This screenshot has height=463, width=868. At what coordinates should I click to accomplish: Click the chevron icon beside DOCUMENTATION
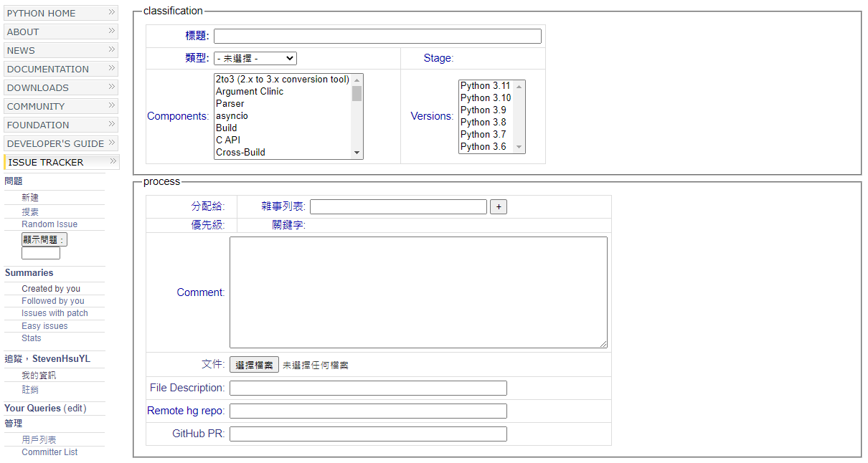click(112, 68)
